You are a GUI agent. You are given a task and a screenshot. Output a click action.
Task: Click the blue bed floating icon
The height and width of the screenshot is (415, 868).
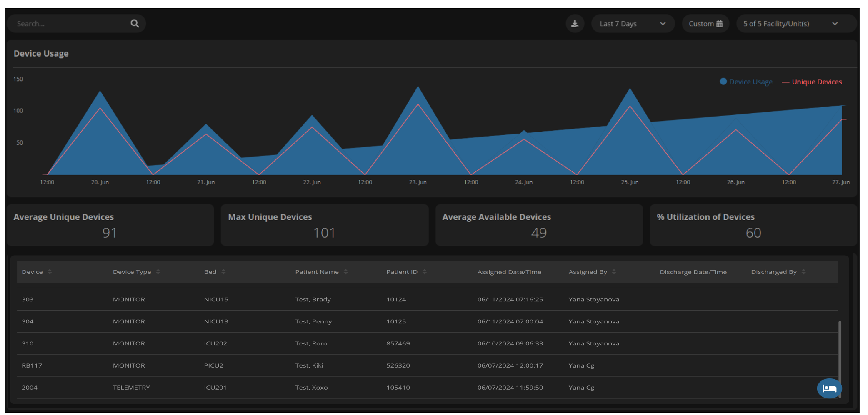[x=829, y=388]
